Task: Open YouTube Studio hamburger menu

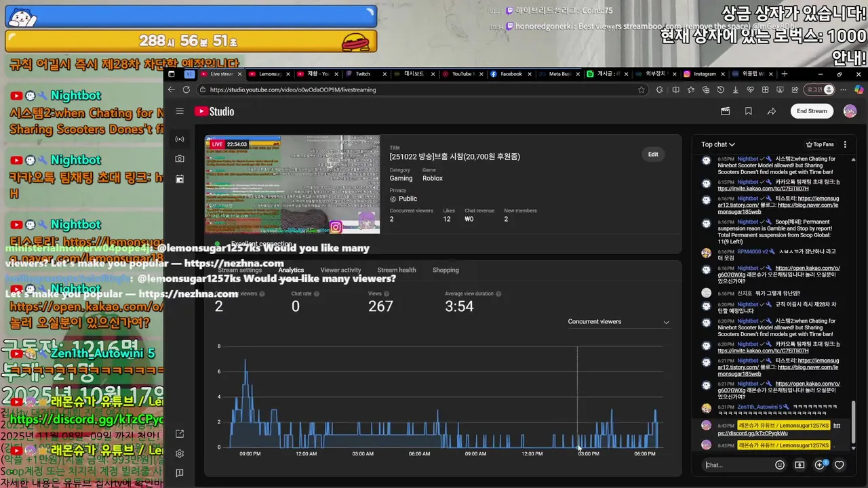Action: (180, 111)
